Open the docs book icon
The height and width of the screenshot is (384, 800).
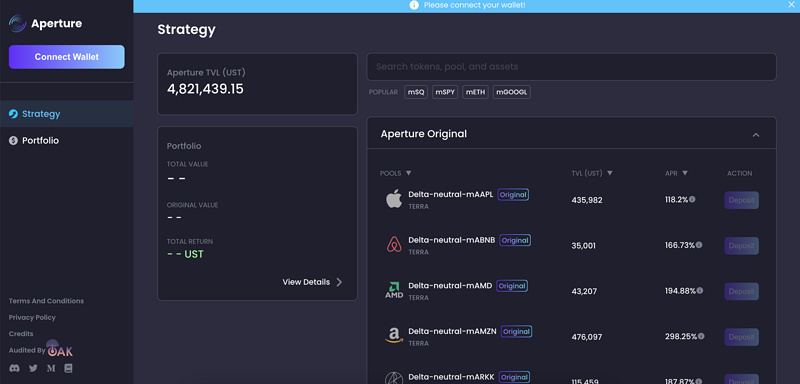[68, 368]
